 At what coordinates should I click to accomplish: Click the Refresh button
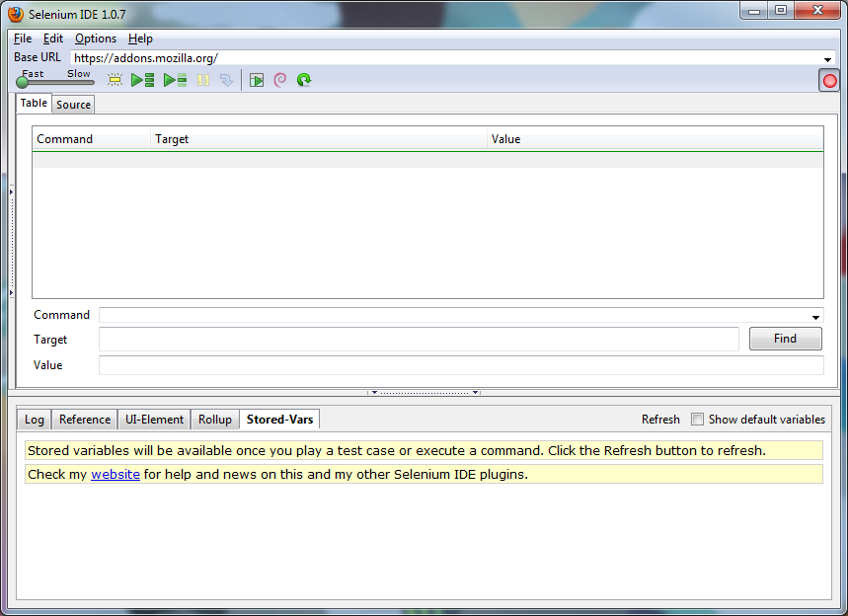pos(660,420)
